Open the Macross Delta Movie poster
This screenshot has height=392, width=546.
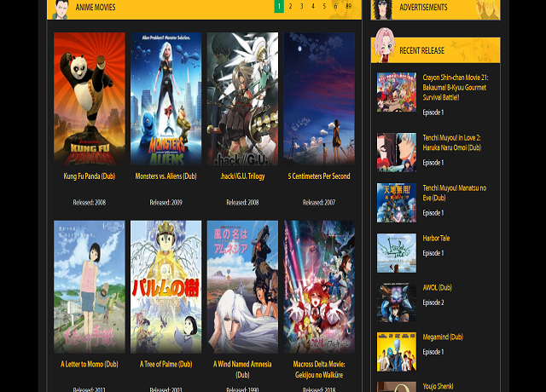pyautogui.click(x=319, y=287)
